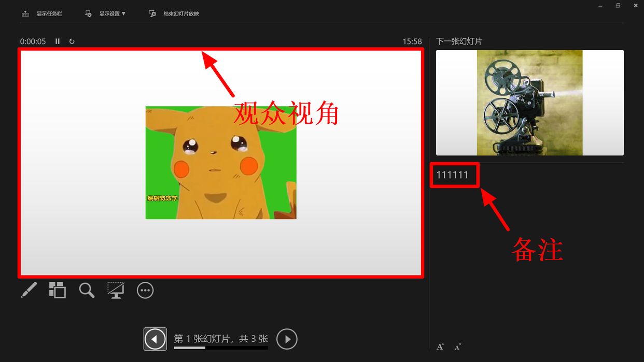This screenshot has height=362, width=644.
Task: Restart the presentation timer
Action: click(72, 41)
